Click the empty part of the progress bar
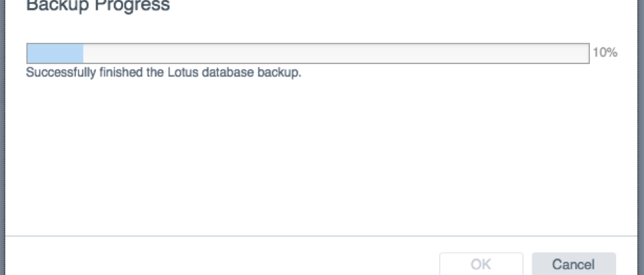The width and height of the screenshot is (644, 275). coord(336,54)
